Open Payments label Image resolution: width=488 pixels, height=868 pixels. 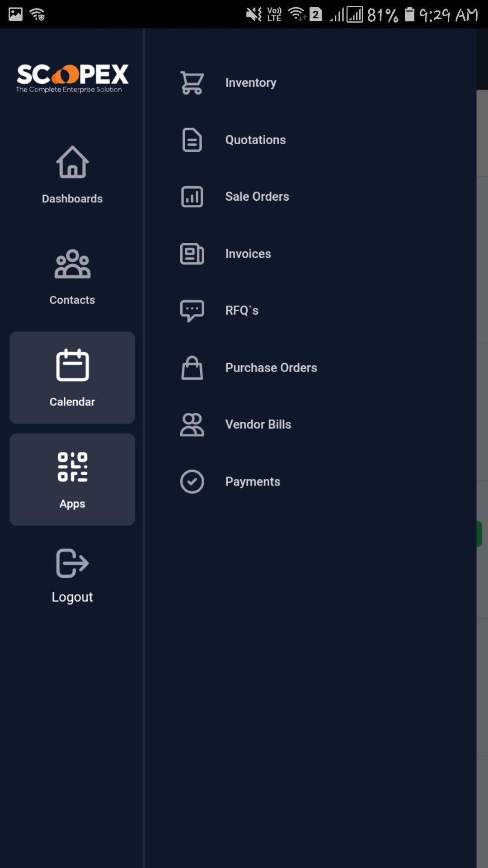pyautogui.click(x=253, y=482)
